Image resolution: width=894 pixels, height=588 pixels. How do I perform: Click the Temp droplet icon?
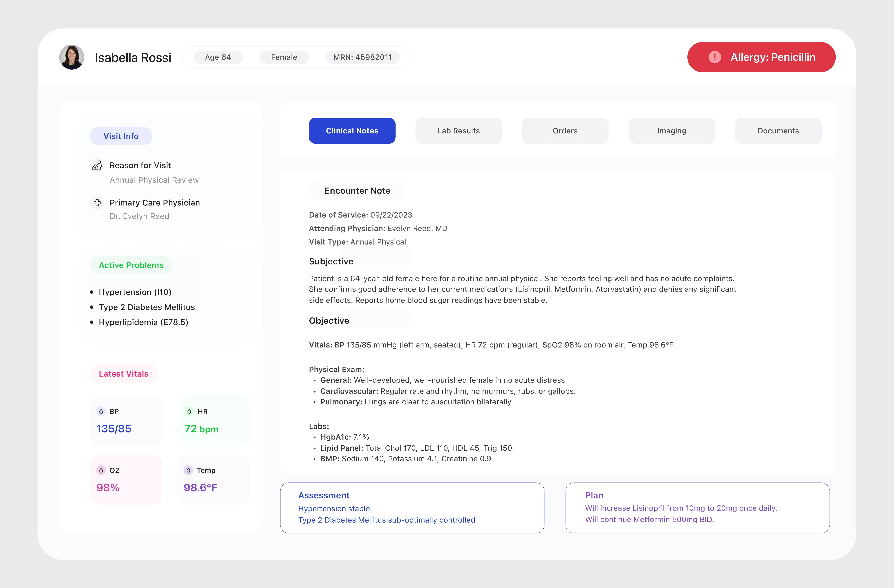click(x=189, y=470)
